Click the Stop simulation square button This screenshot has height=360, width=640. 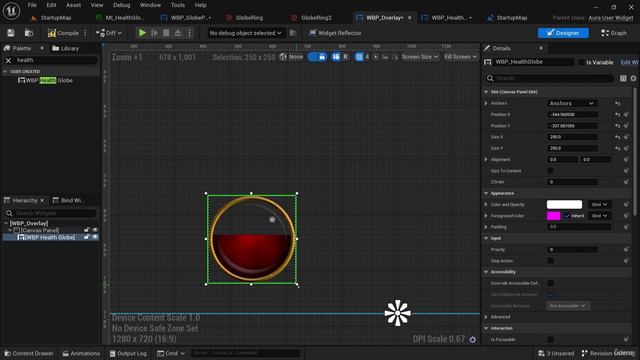[166, 33]
